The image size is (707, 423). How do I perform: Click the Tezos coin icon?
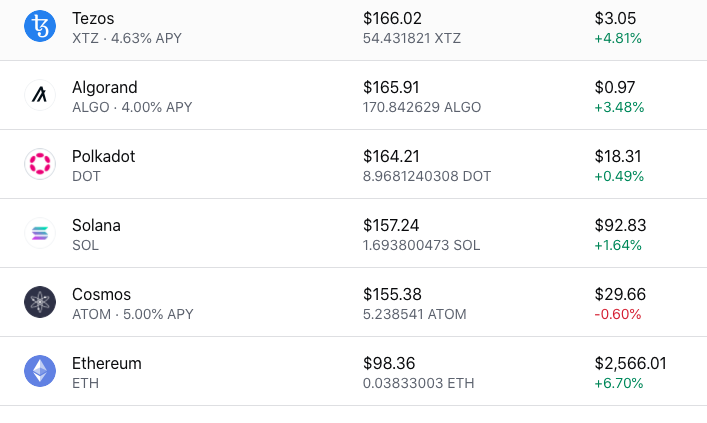[x=40, y=26]
